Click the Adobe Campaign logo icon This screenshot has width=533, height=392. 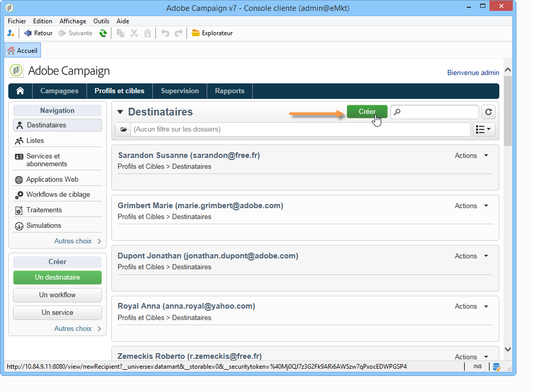click(16, 70)
